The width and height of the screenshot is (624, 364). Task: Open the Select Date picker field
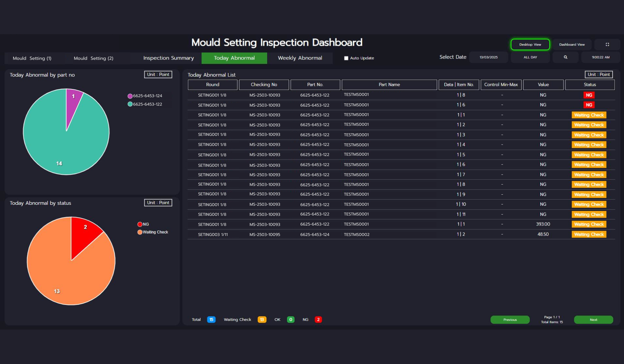488,57
